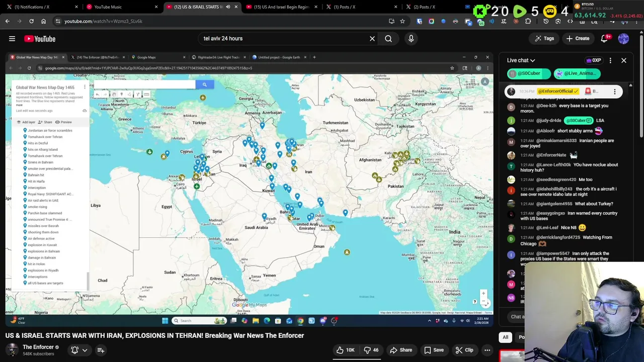Open browser home page button
This screenshot has width=644, height=362.
tap(43, 21)
